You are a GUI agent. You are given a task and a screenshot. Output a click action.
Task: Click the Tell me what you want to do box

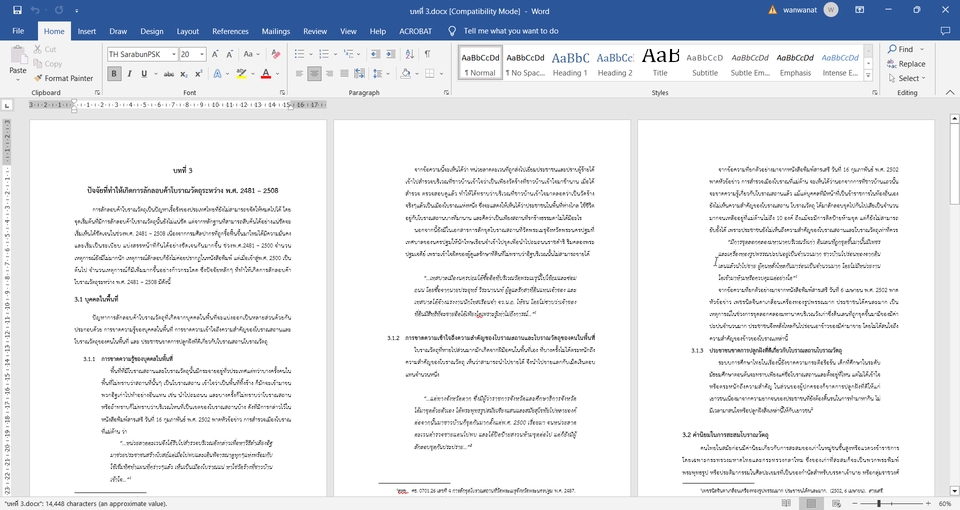511,31
